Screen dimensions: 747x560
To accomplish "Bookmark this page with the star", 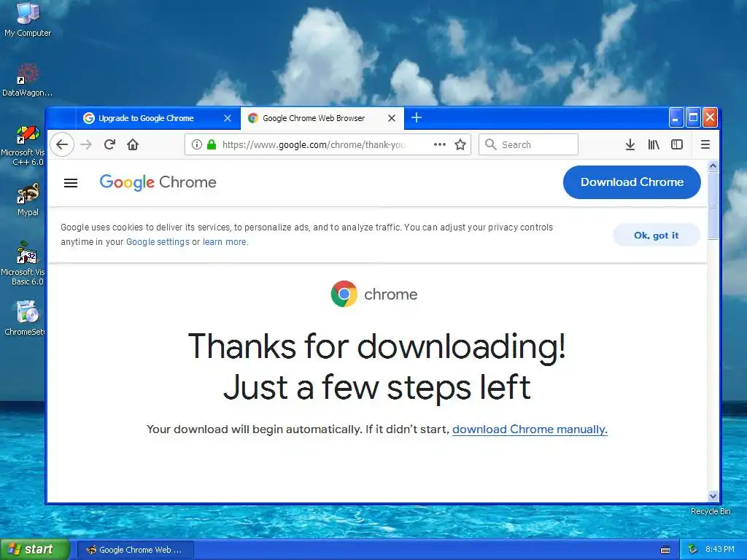I will click(460, 144).
